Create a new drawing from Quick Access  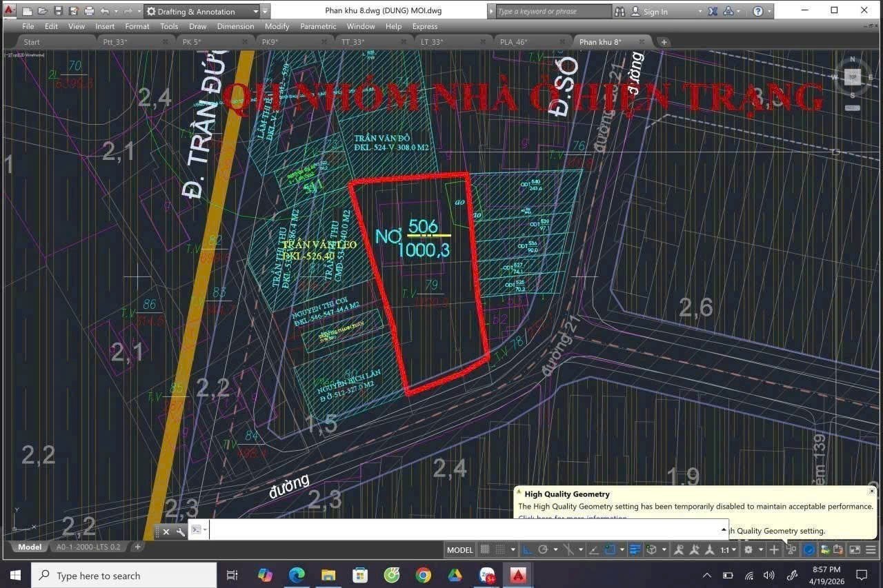[x=27, y=11]
